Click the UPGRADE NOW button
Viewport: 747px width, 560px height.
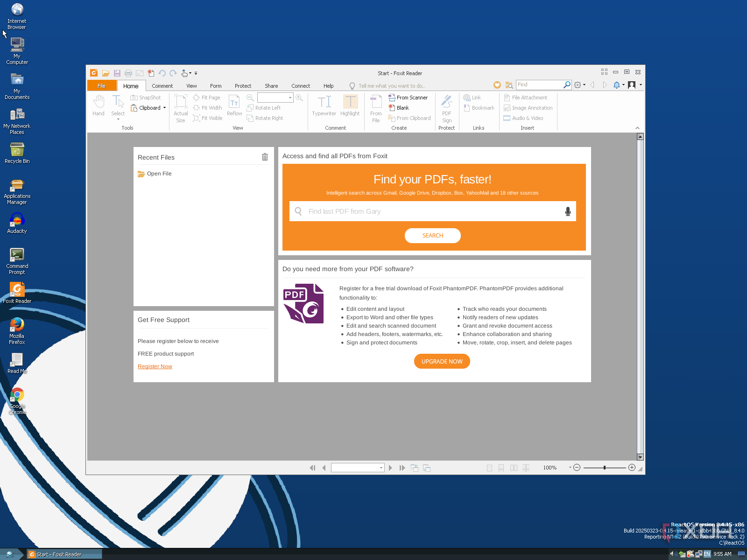442,361
